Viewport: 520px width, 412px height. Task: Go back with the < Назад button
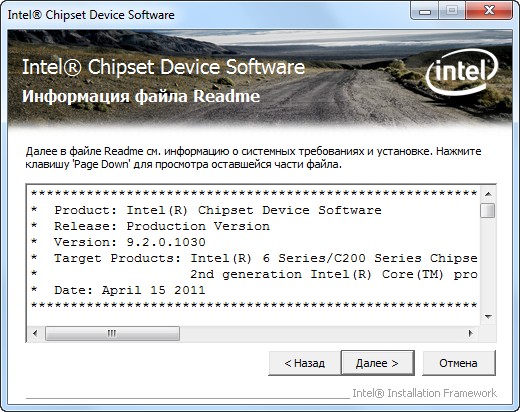pos(305,363)
